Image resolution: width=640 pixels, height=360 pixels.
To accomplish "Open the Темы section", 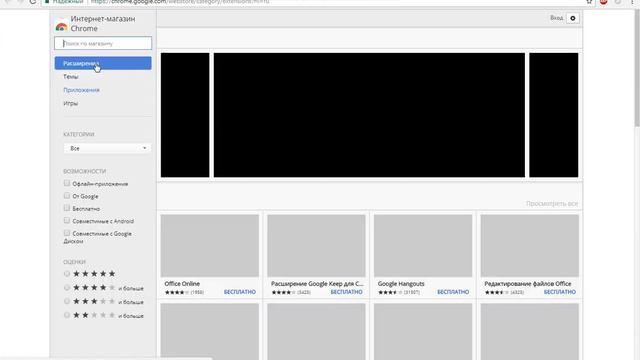I will tap(71, 77).
